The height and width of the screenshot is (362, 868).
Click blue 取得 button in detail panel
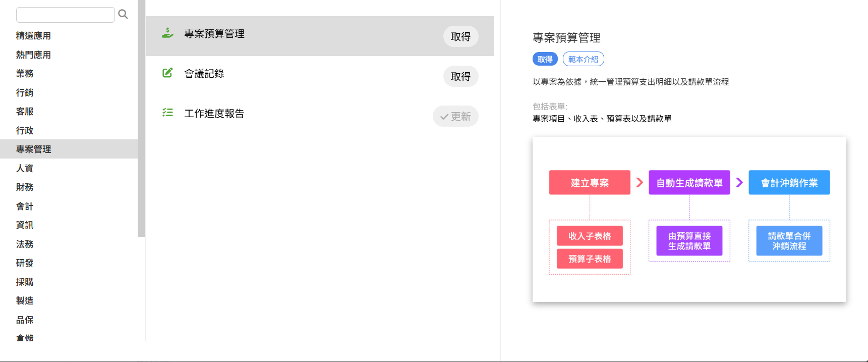click(x=545, y=59)
